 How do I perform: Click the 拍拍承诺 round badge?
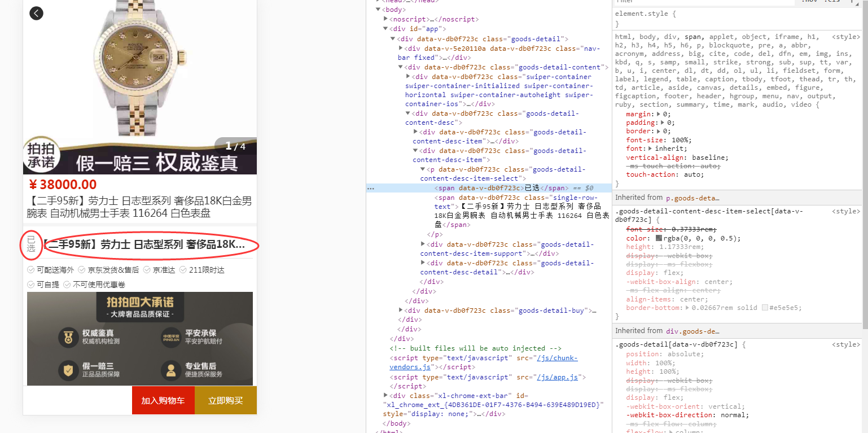(41, 155)
